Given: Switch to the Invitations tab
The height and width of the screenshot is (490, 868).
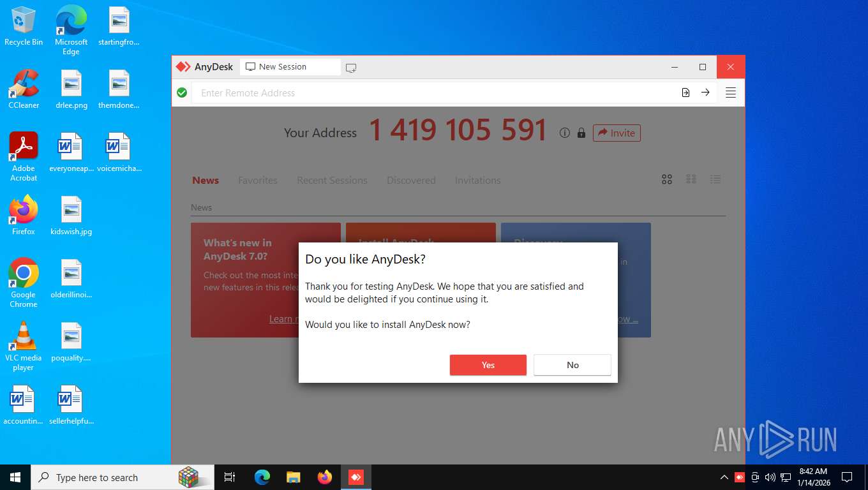Looking at the screenshot, I should point(477,181).
